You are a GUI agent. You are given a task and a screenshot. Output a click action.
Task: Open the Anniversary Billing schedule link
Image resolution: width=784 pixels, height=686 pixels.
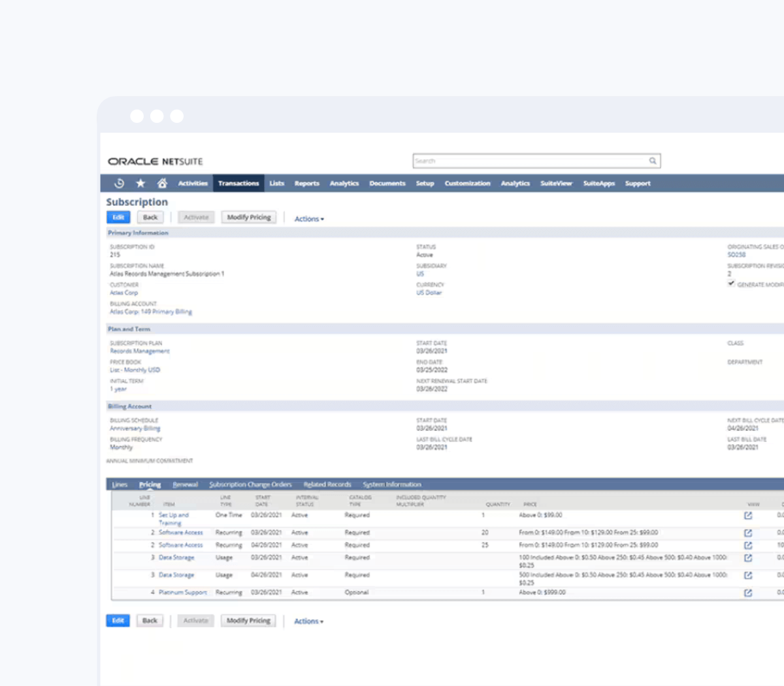point(135,429)
